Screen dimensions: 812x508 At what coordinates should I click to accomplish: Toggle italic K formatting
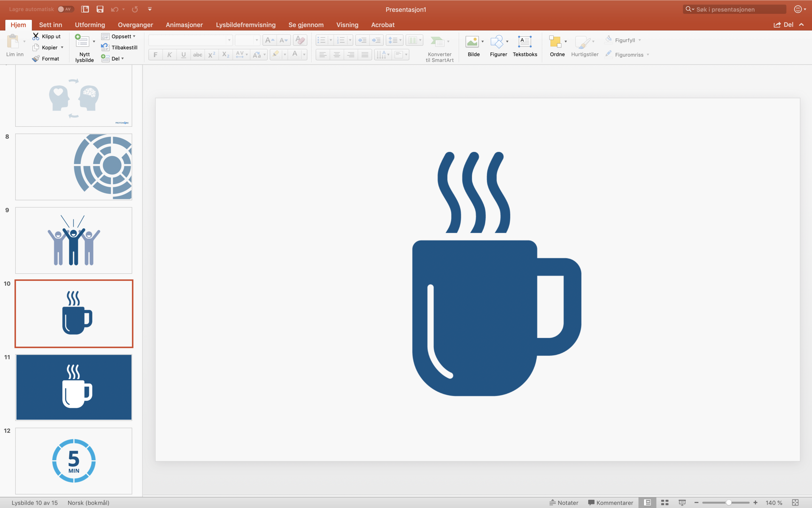click(x=170, y=54)
